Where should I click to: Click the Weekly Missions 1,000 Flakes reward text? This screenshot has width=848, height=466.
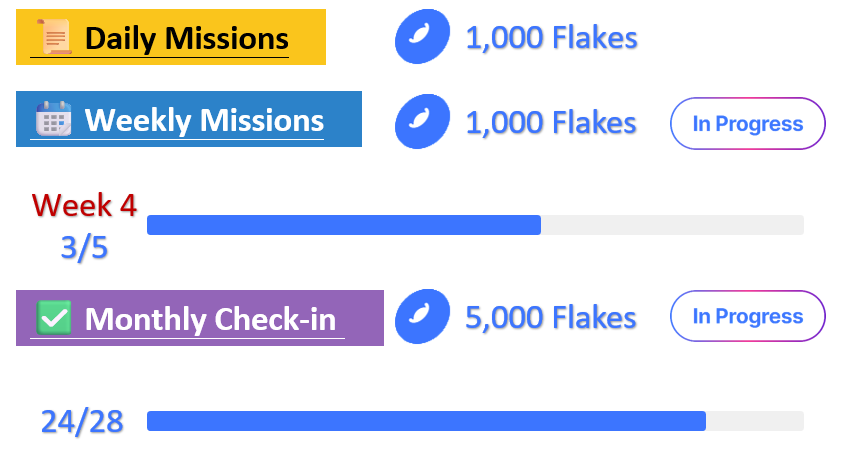tap(551, 122)
